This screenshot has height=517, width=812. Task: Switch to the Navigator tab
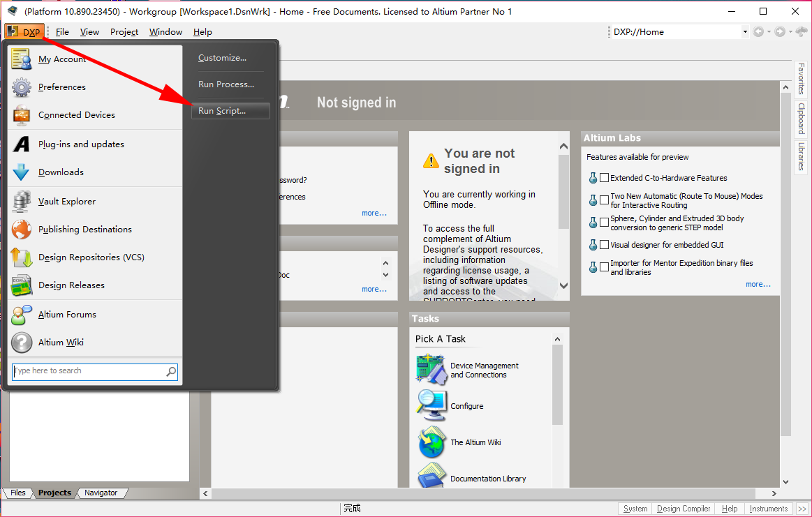coord(101,493)
